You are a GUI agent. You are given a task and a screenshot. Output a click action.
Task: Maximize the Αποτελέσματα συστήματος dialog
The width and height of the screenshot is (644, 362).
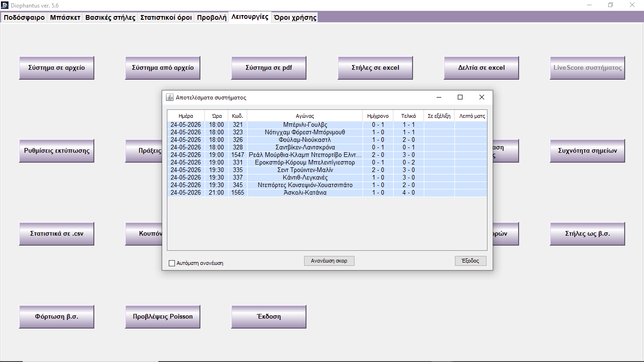click(460, 97)
